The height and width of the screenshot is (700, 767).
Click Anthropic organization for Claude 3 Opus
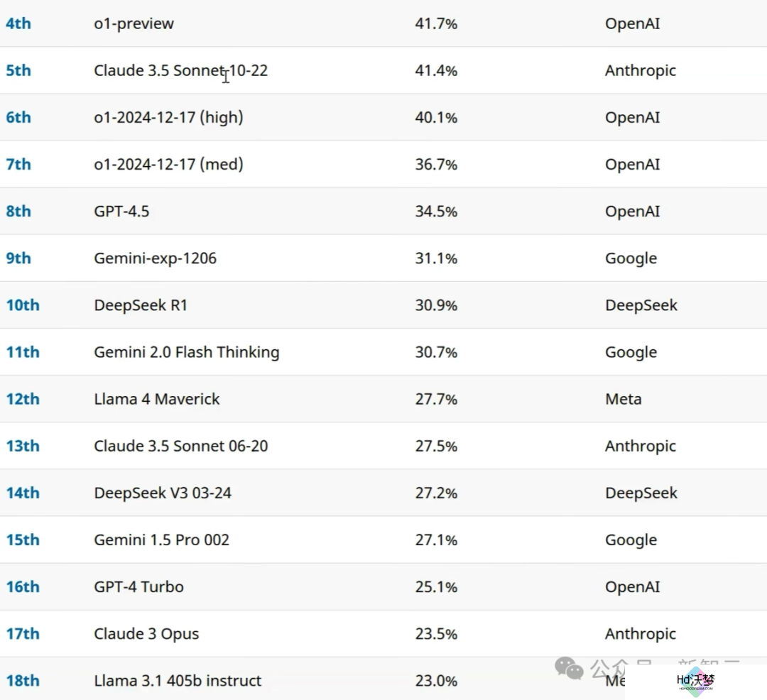(641, 634)
